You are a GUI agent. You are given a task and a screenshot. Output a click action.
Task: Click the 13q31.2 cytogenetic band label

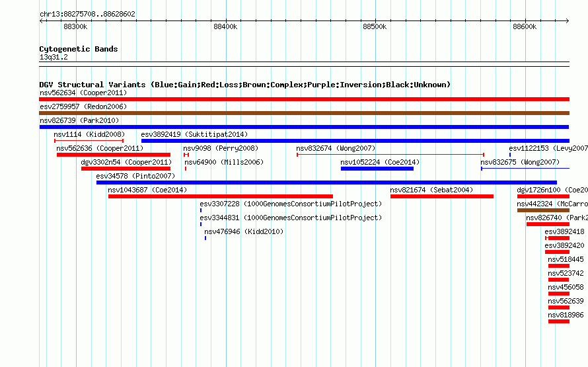tap(54, 57)
